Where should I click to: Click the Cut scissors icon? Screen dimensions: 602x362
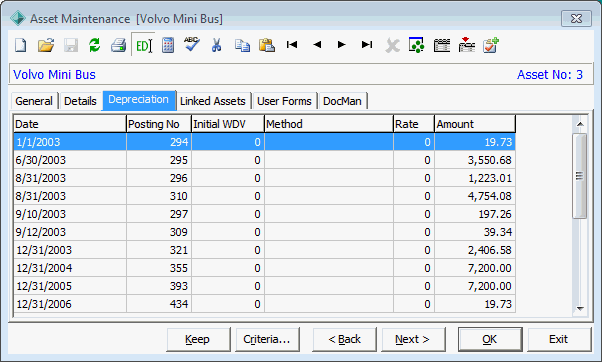(x=217, y=45)
